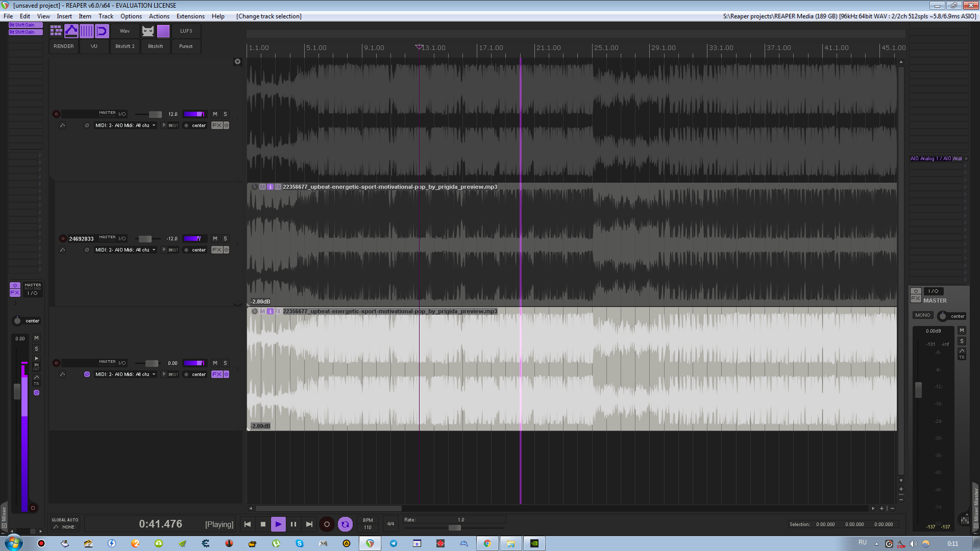Open the Options menu
980x551 pixels.
coord(131,16)
